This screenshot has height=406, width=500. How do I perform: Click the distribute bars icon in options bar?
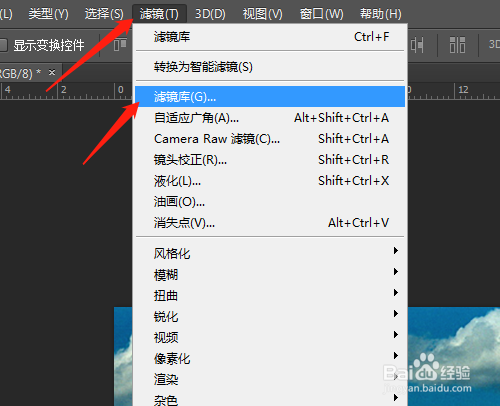pos(457,45)
